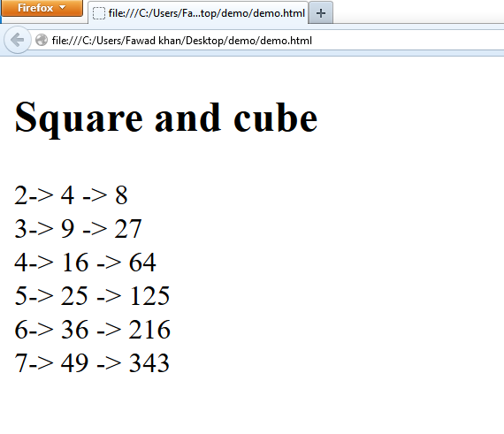Image resolution: width=504 pixels, height=434 pixels.
Task: Click the line 7-> 49 -> 343
Action: tap(92, 363)
